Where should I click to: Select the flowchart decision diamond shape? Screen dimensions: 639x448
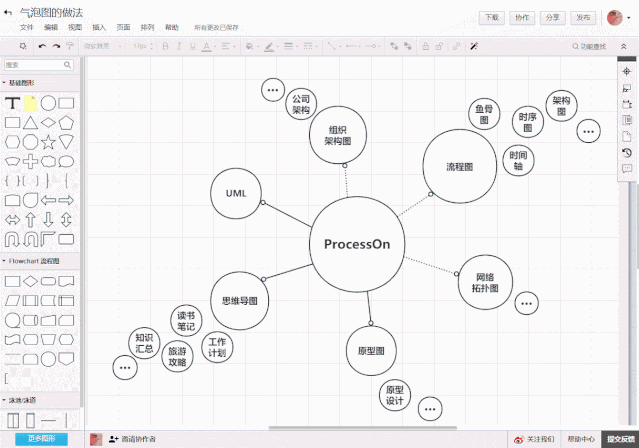pyautogui.click(x=31, y=281)
